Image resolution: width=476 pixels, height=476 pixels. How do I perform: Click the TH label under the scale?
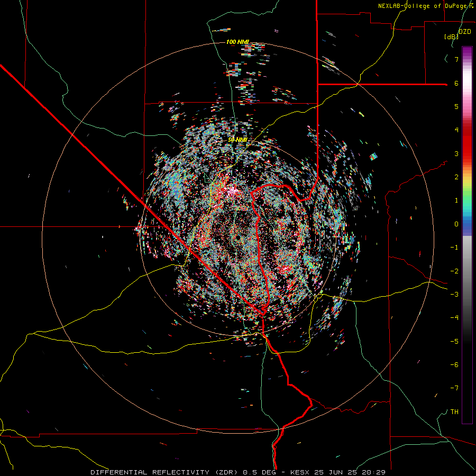click(x=454, y=411)
